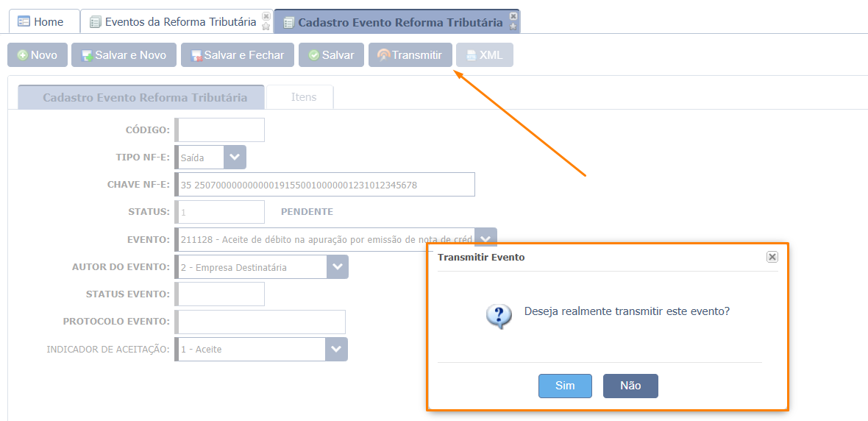Screen dimensions: 868x421
Task: Open the EVENTO dropdown arrow
Action: (x=485, y=238)
